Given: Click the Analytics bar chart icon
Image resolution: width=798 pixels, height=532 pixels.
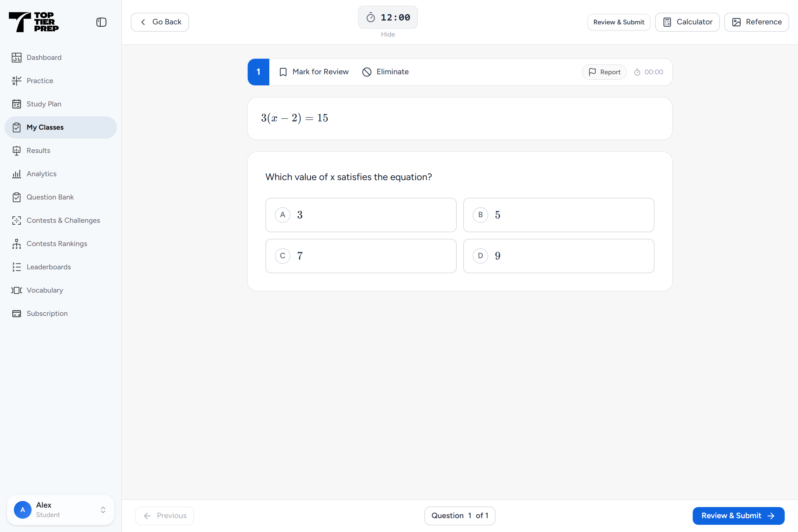Looking at the screenshot, I should click(x=17, y=174).
